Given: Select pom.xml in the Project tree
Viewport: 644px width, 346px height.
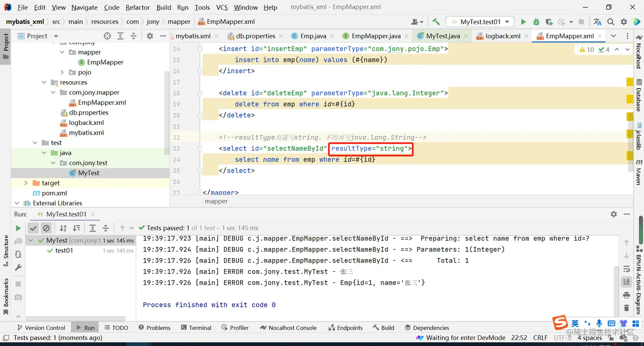Looking at the screenshot, I should pos(54,193).
